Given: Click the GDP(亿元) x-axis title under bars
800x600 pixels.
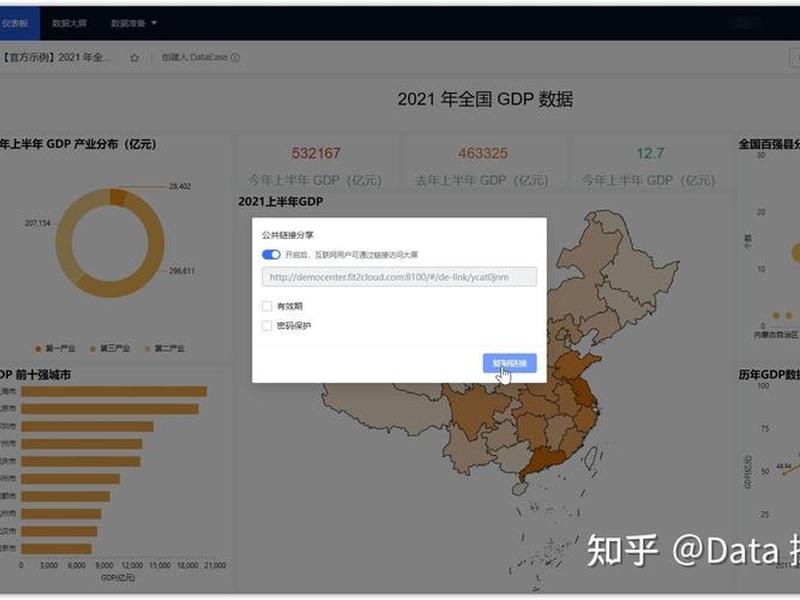Looking at the screenshot, I should click(x=118, y=578).
